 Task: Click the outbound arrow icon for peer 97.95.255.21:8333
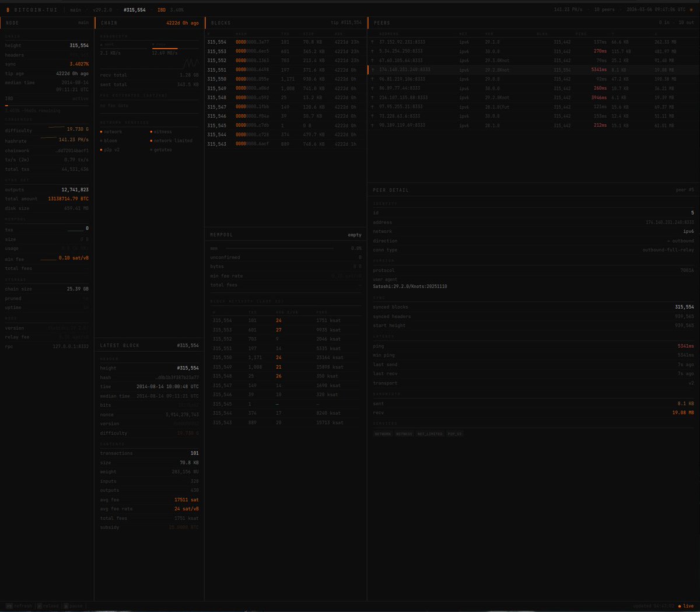coord(373,107)
